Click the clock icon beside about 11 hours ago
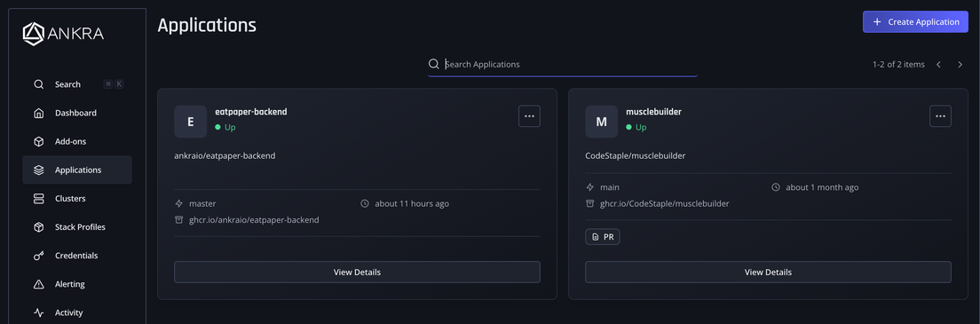 pyautogui.click(x=365, y=204)
